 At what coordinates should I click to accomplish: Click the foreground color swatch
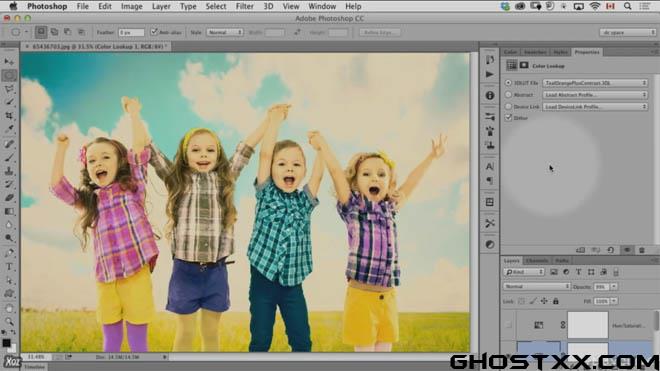(x=6, y=343)
